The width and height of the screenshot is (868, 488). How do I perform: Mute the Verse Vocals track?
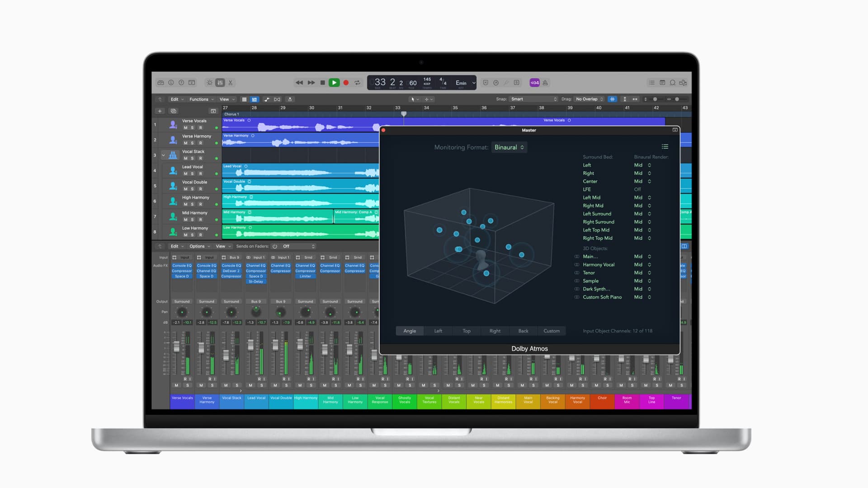click(185, 128)
